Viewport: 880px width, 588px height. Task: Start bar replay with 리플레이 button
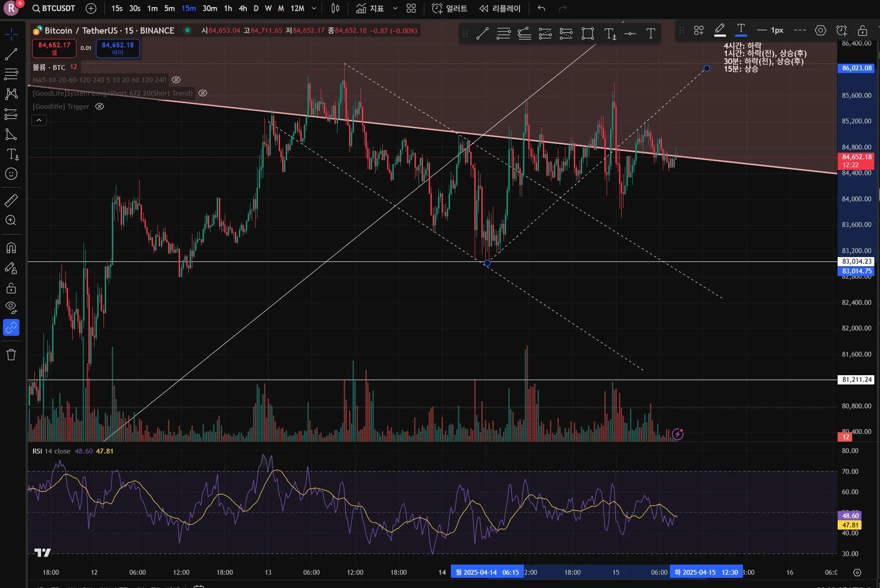click(500, 8)
